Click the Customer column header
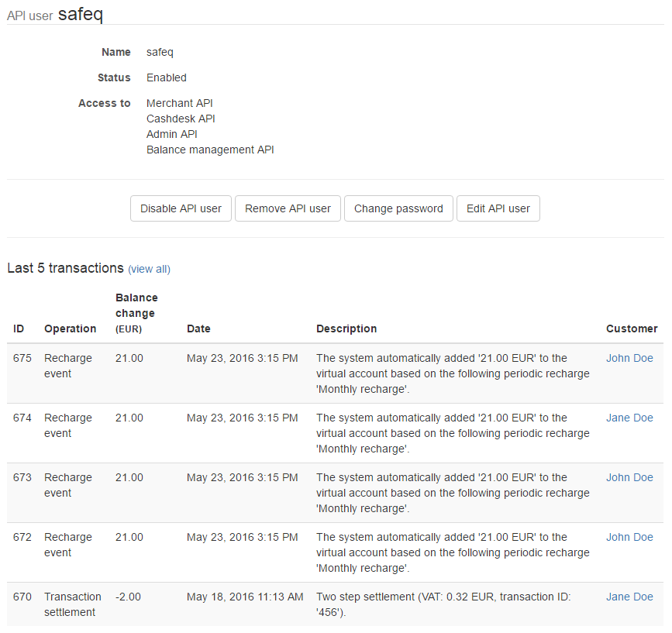Viewport: 672px width, 633px height. (631, 329)
